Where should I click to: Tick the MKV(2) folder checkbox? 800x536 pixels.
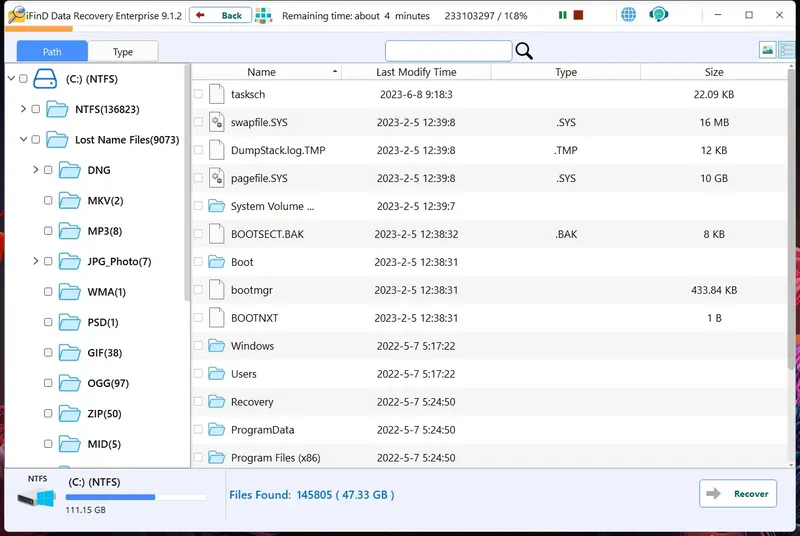(x=48, y=200)
